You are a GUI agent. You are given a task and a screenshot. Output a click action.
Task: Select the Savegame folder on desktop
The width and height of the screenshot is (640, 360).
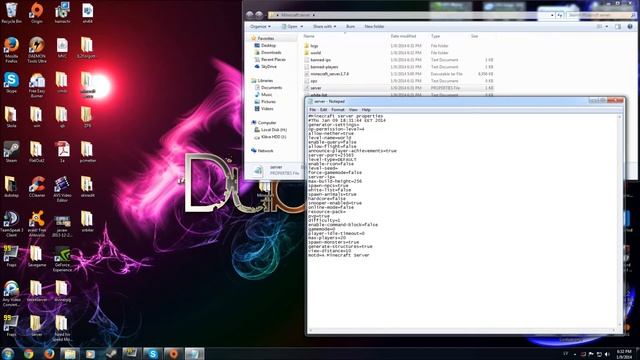click(x=37, y=256)
